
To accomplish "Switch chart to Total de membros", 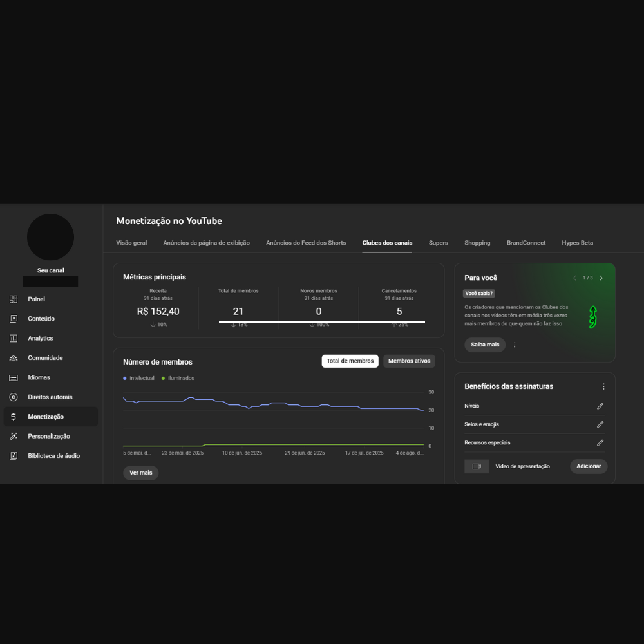I will pyautogui.click(x=350, y=361).
